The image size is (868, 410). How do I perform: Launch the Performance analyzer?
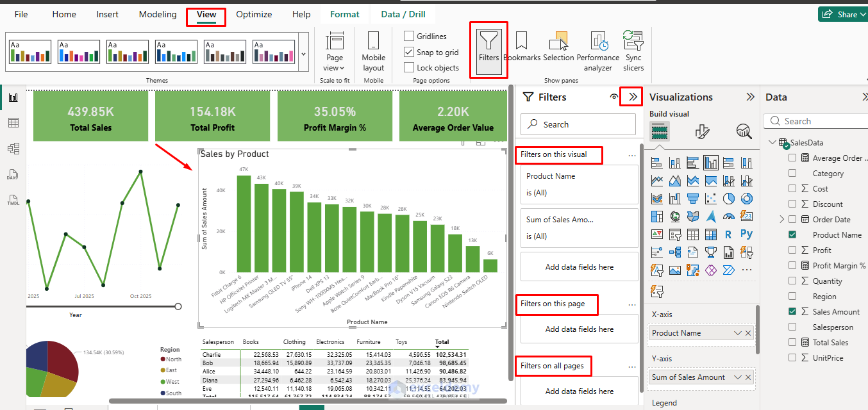point(598,51)
